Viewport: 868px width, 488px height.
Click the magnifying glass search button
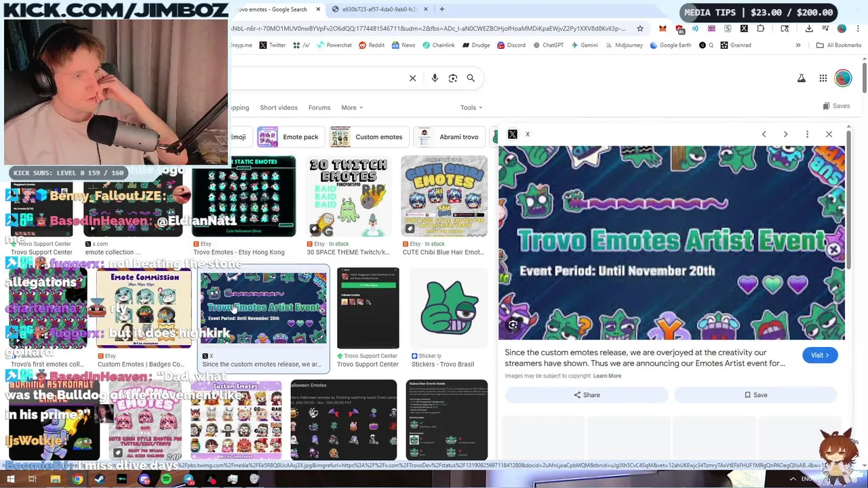[471, 78]
